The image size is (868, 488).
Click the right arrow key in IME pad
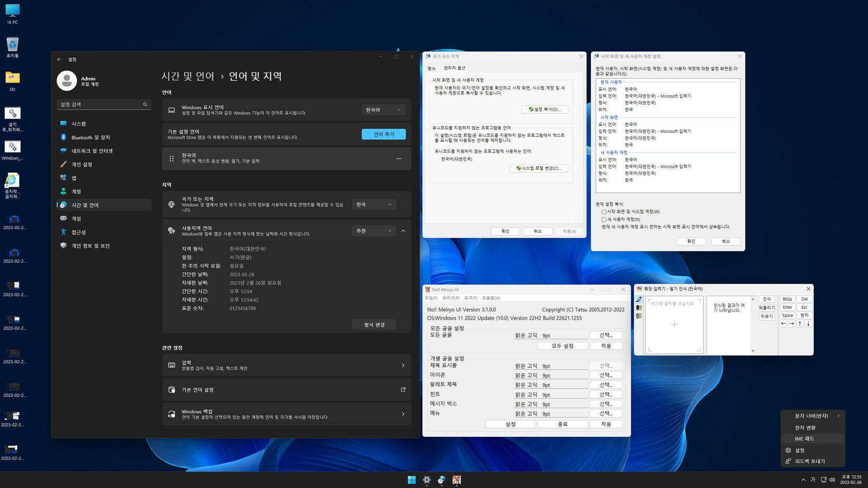[x=792, y=324]
